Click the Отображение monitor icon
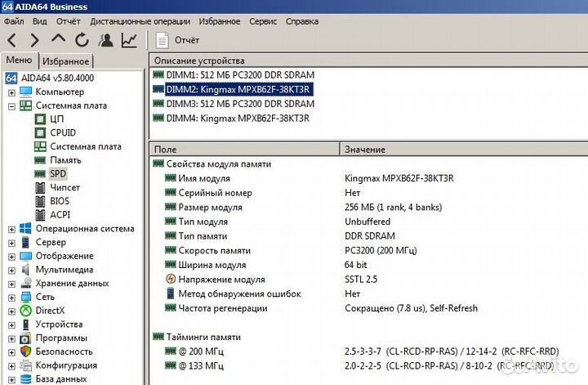Screen dimensions: 588x385 [25, 256]
